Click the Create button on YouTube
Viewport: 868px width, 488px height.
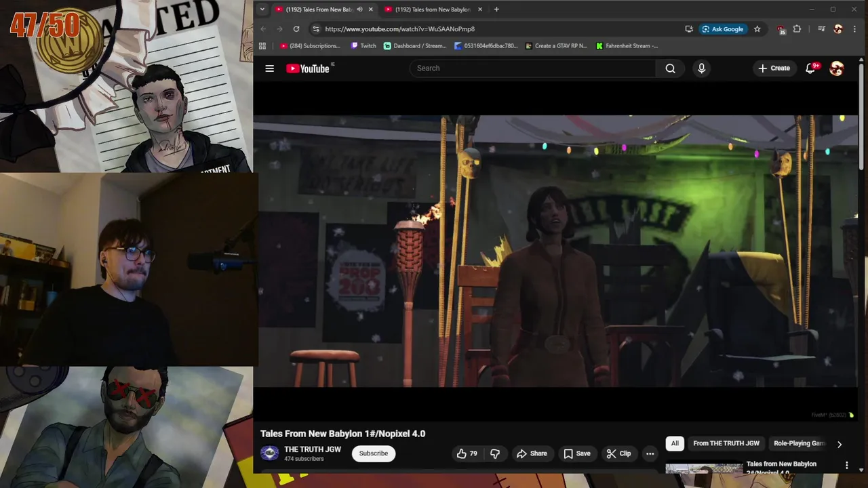pos(774,68)
